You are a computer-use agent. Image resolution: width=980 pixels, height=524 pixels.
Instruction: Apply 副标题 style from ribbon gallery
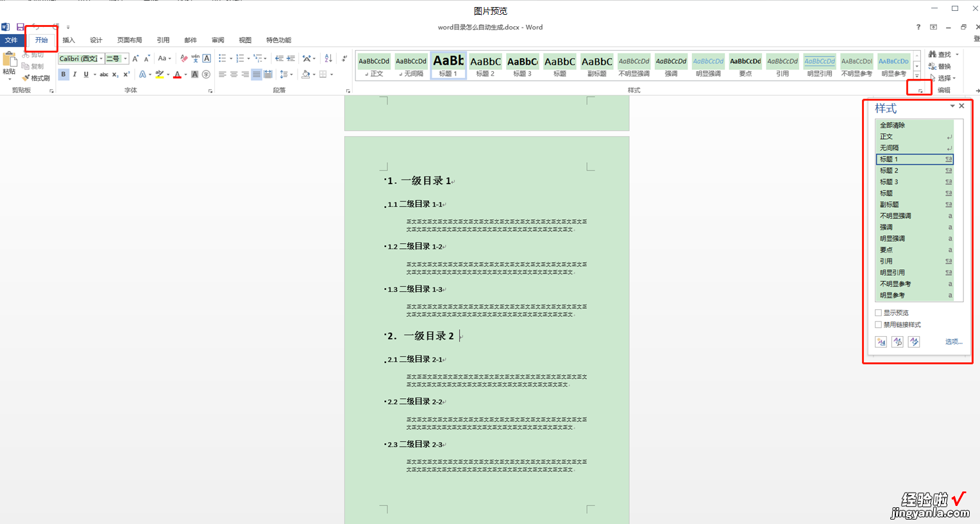pos(597,65)
